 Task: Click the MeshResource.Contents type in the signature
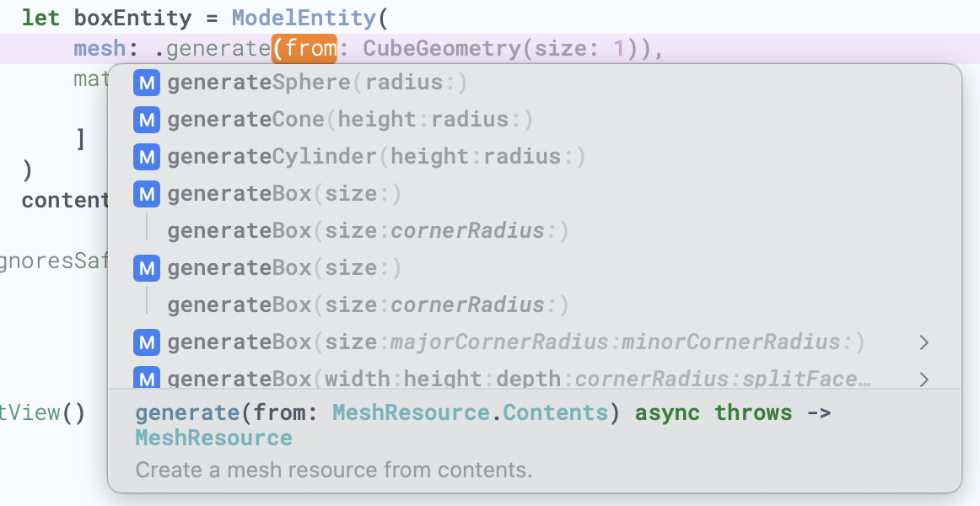470,413
